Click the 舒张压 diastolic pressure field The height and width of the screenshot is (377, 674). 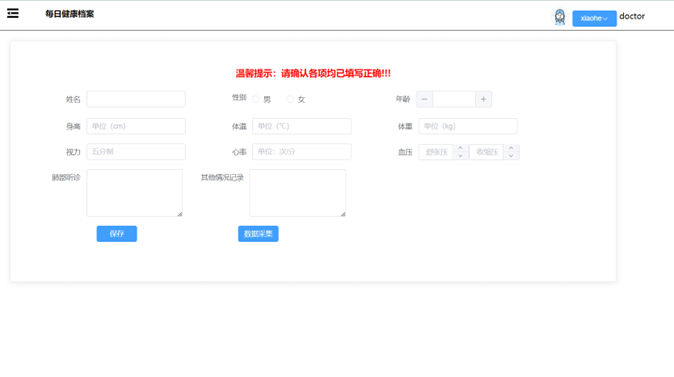coord(436,152)
